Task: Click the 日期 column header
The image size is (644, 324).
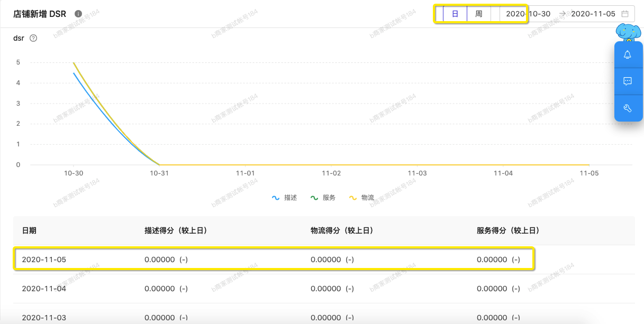Action: [x=29, y=230]
